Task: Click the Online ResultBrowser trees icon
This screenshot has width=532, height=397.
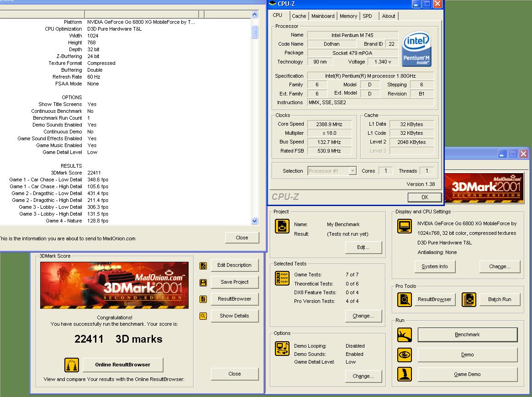Action: pyautogui.click(x=72, y=365)
